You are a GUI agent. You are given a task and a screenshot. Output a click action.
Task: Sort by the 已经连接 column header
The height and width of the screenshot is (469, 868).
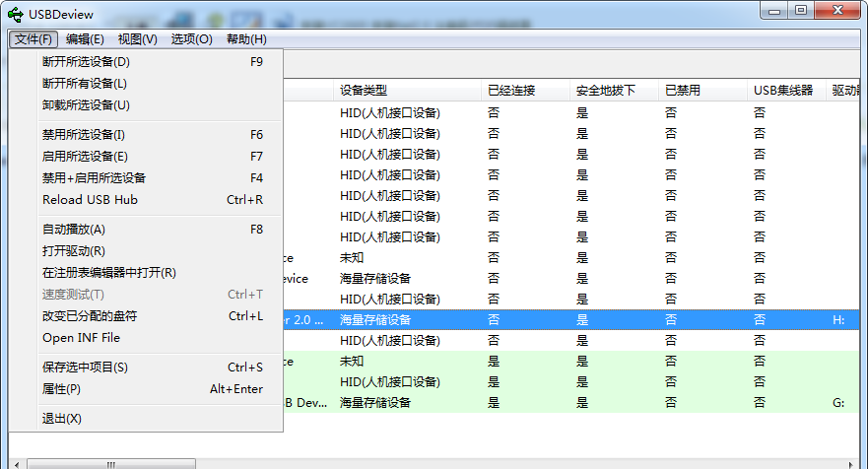pyautogui.click(x=525, y=91)
